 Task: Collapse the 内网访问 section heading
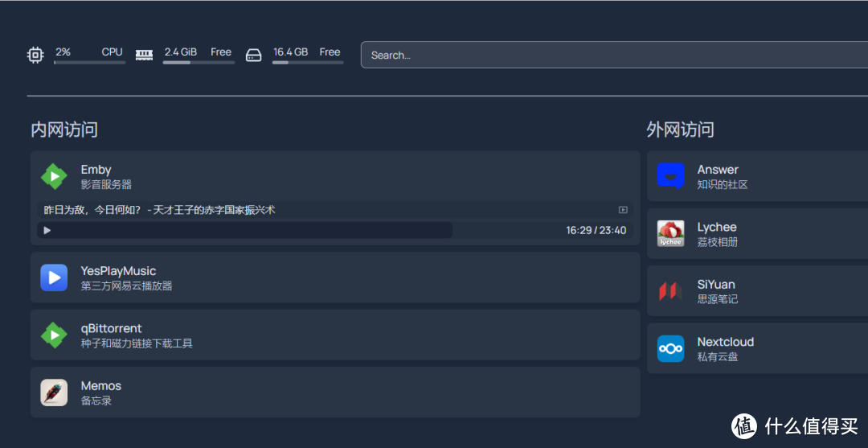pos(64,129)
